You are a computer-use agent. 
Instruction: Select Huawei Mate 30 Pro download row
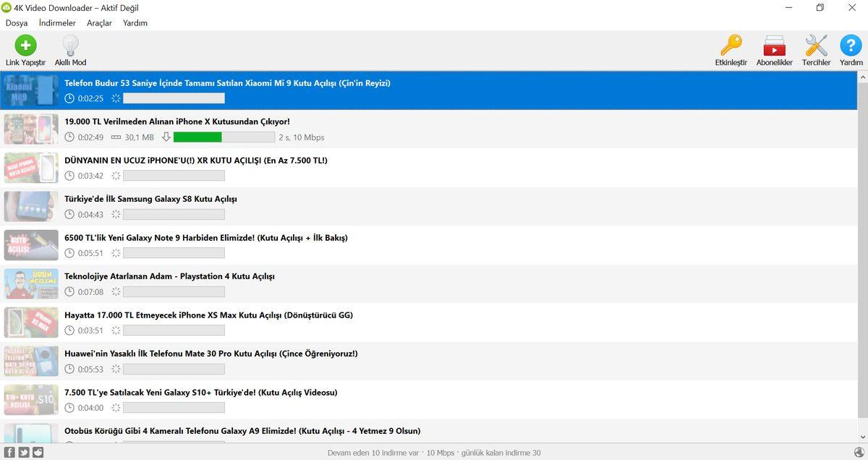tap(210, 354)
